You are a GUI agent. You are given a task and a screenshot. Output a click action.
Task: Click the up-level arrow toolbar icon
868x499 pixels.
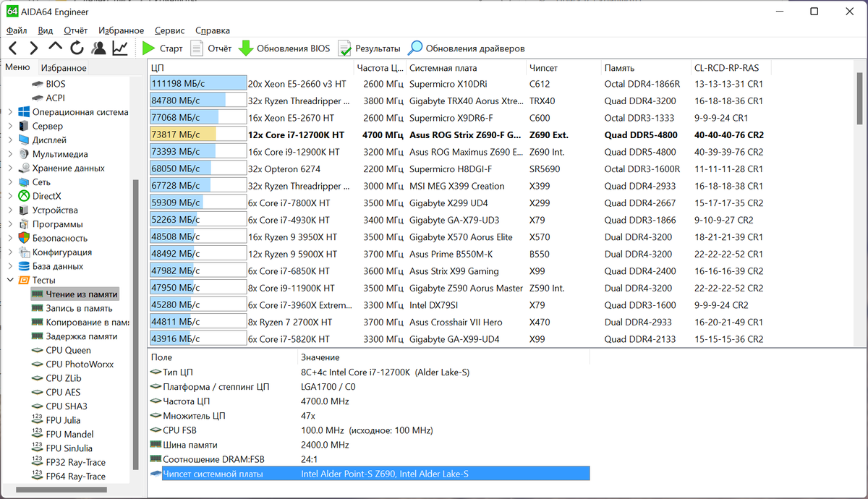pos(56,48)
